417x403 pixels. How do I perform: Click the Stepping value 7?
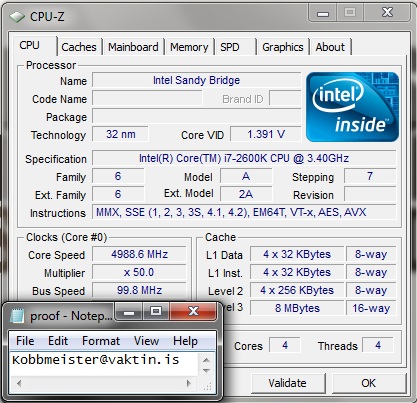pyautogui.click(x=370, y=176)
